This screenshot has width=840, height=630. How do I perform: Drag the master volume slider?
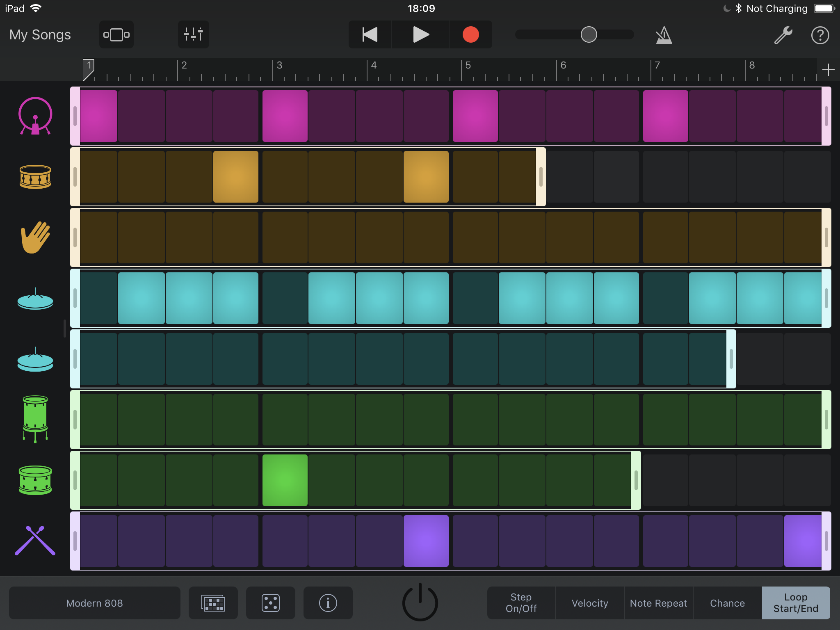click(587, 34)
